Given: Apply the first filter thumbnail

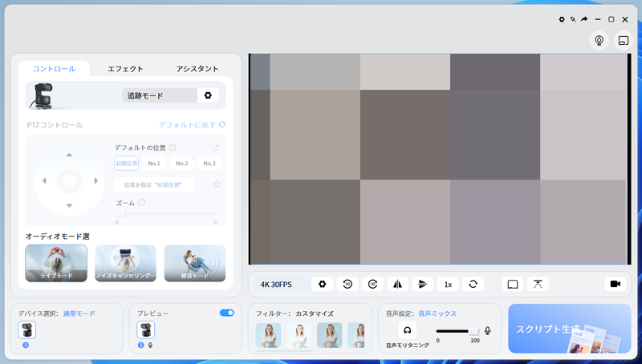Looking at the screenshot, I should (268, 335).
